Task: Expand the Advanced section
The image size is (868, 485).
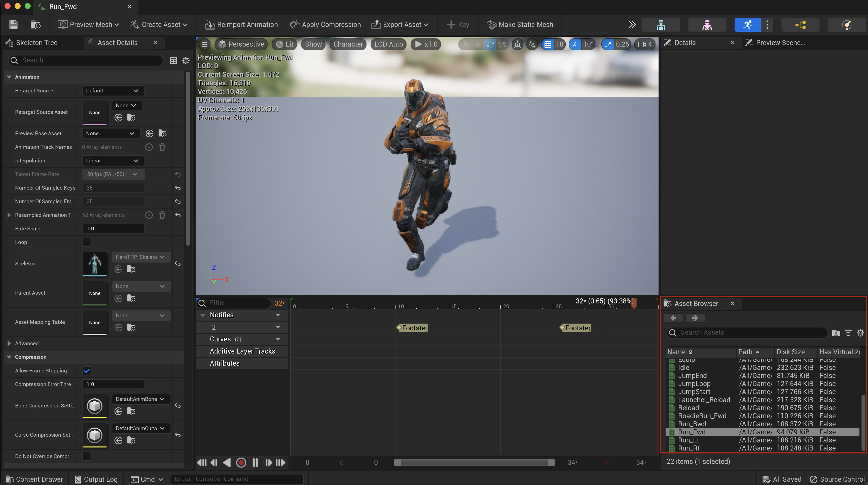Action: pos(9,343)
